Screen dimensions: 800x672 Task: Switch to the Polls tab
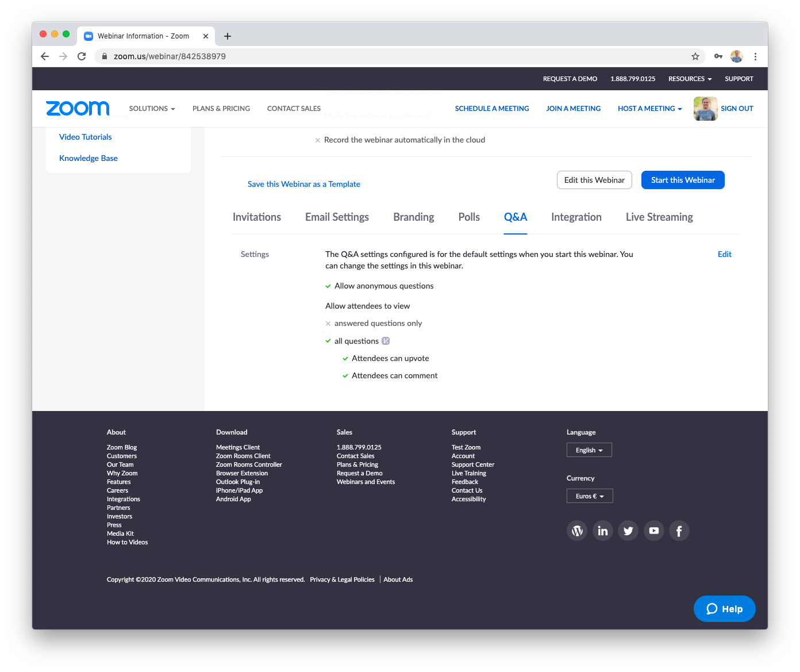[469, 217]
